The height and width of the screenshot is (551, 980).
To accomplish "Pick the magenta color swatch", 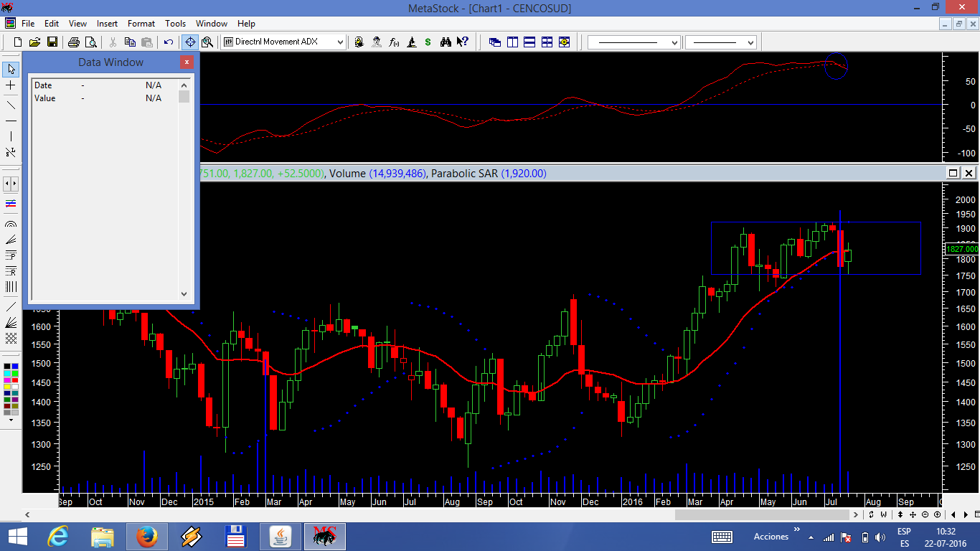I will (7, 380).
